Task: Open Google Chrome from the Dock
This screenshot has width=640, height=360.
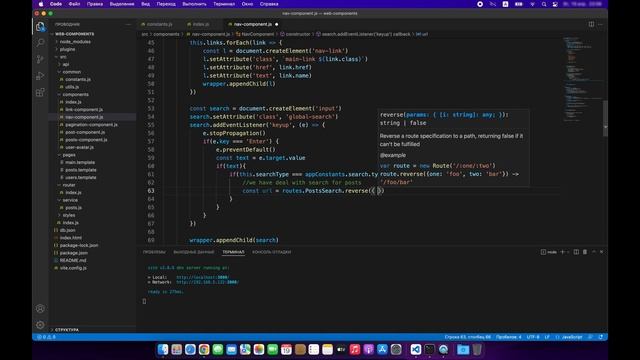Action: 204,349
